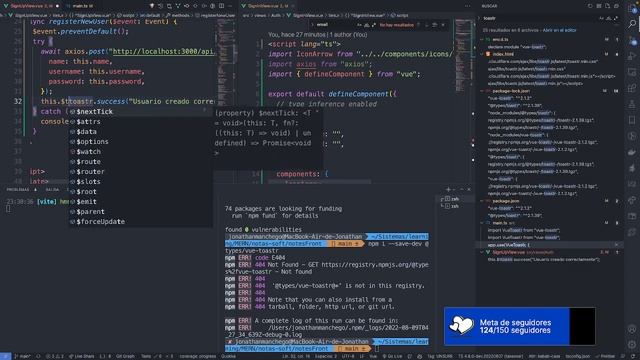Click UTF-8 encoding in status bar
This screenshot has height=360, width=640.
click(x=348, y=356)
